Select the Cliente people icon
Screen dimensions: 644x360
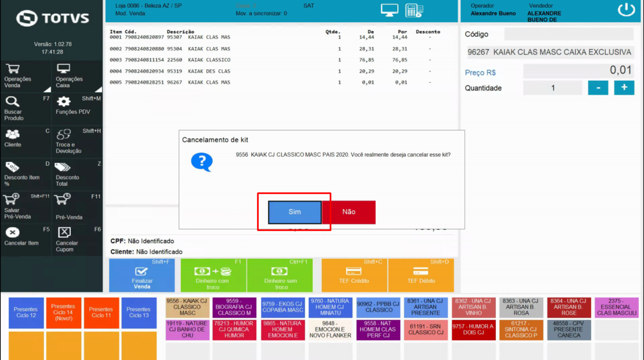coord(13,134)
